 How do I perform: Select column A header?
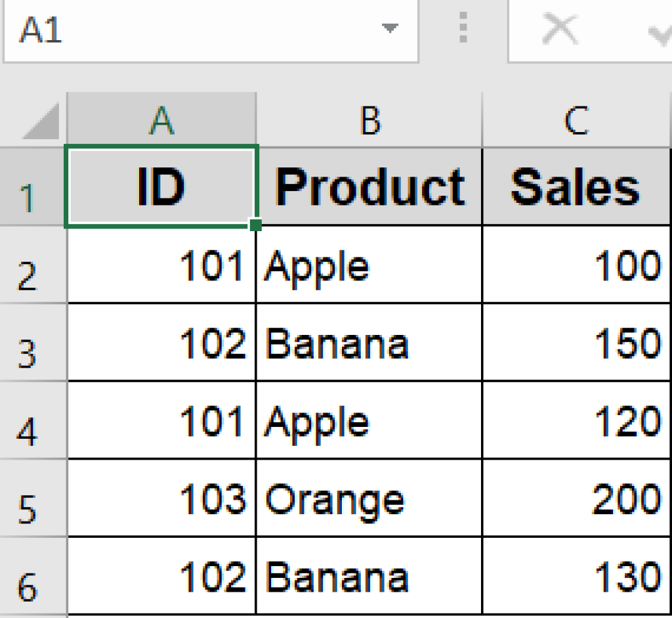[x=161, y=120]
